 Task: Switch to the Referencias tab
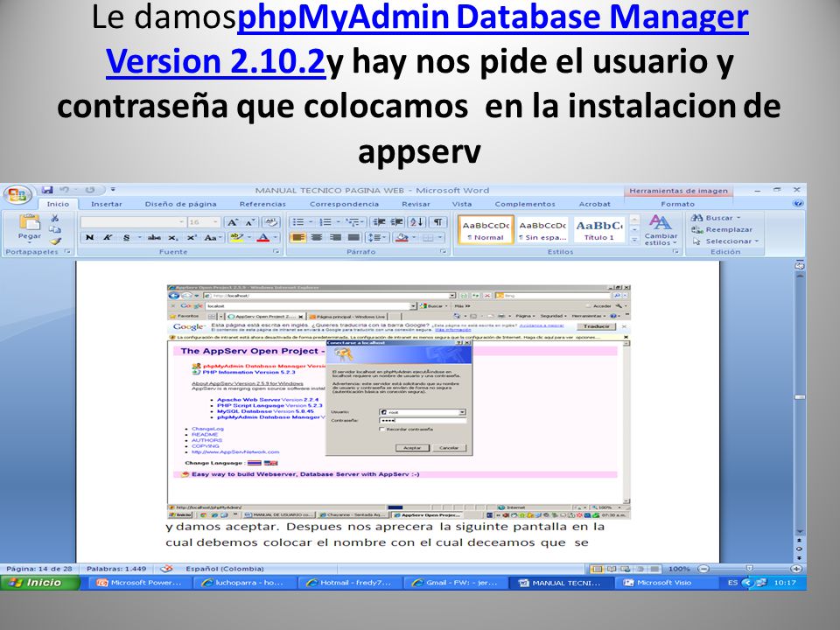pos(262,204)
